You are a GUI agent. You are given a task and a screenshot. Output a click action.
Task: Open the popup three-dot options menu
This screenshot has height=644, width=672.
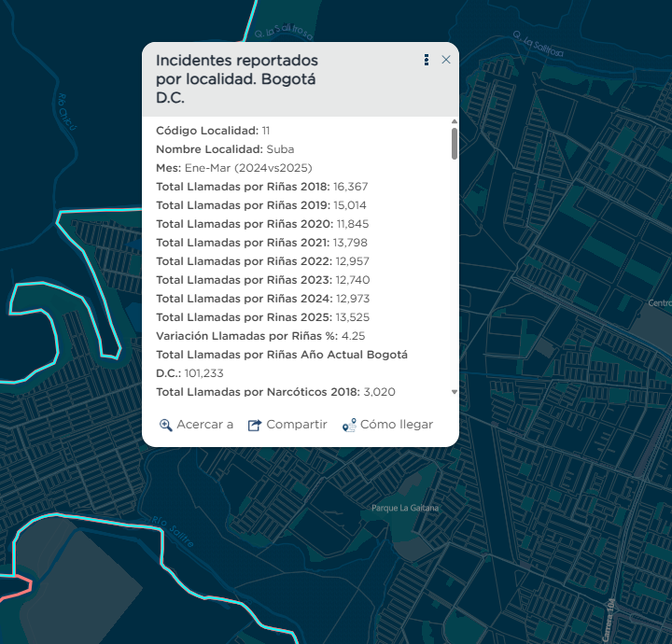click(x=427, y=60)
